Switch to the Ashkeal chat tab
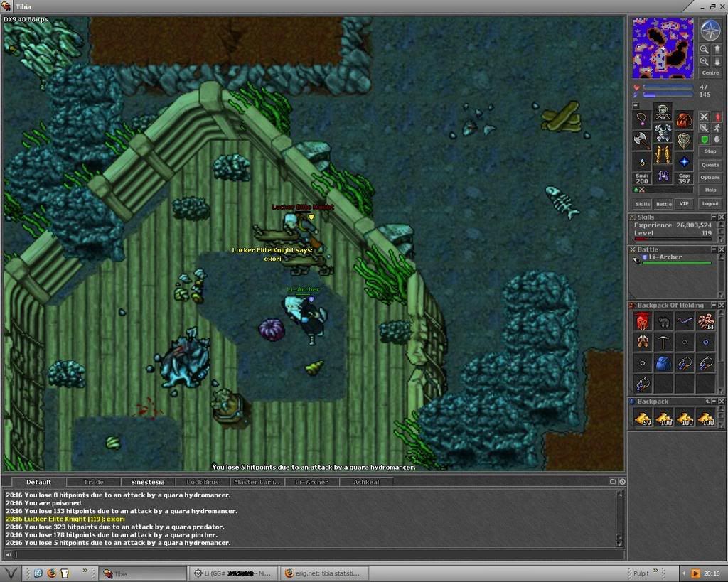The image size is (728, 582). click(x=366, y=482)
